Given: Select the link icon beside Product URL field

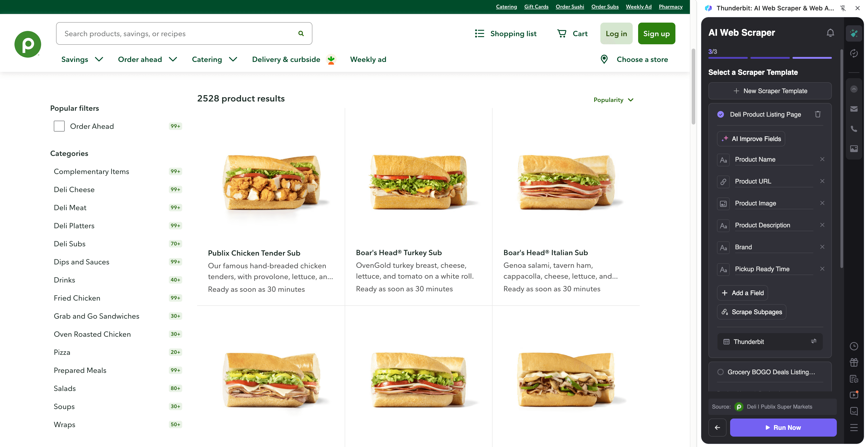Looking at the screenshot, I should click(723, 181).
